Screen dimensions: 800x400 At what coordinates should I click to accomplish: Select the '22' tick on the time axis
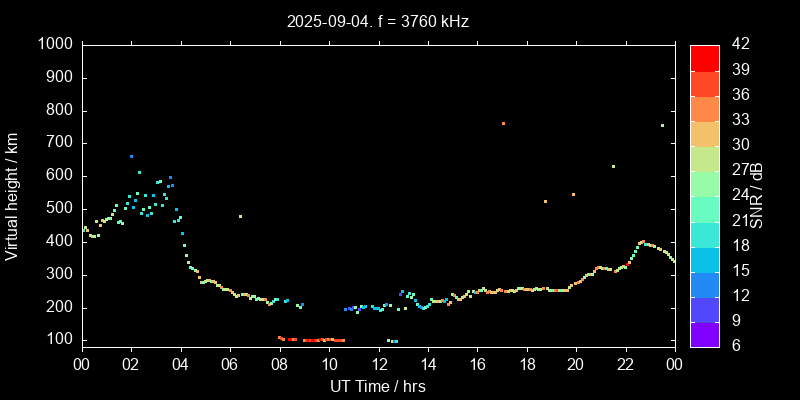click(x=626, y=364)
